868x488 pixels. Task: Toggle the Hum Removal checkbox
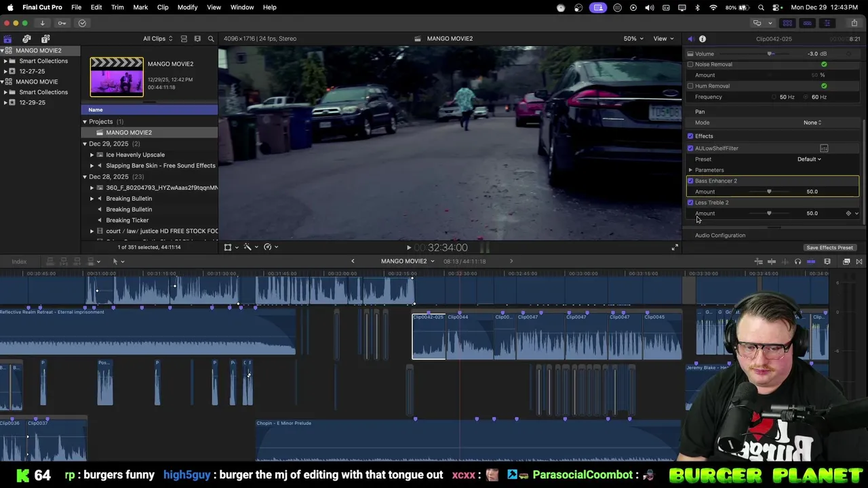[690, 86]
